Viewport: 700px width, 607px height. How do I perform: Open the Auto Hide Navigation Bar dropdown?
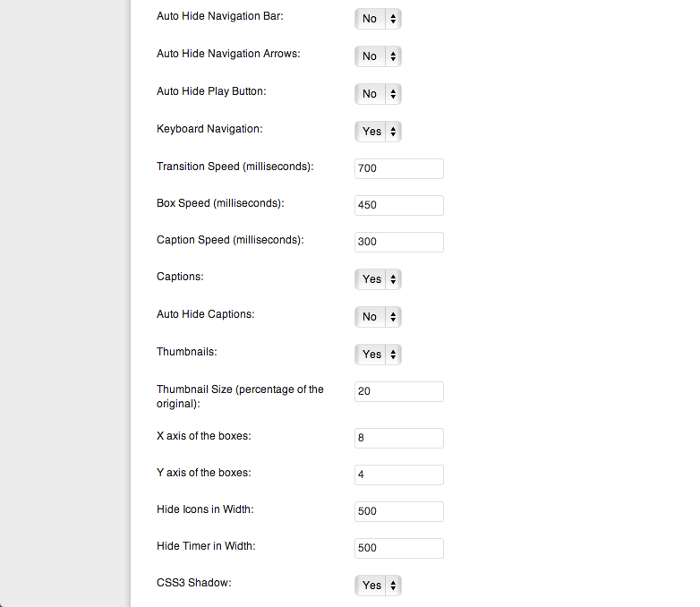378,19
